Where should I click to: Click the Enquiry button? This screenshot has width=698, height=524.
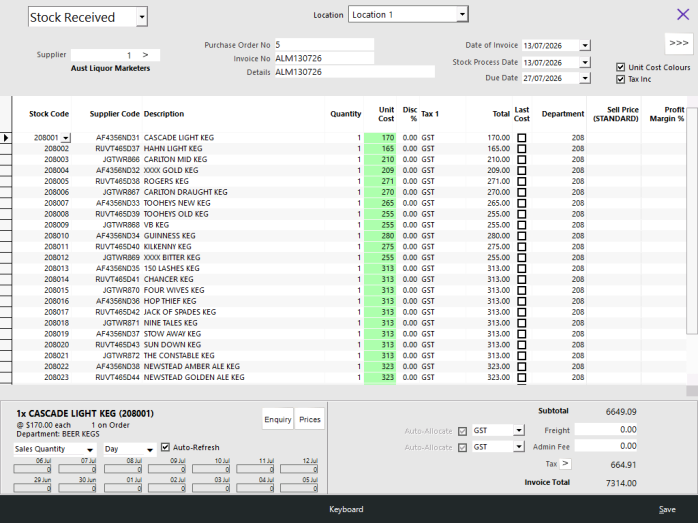tap(278, 419)
